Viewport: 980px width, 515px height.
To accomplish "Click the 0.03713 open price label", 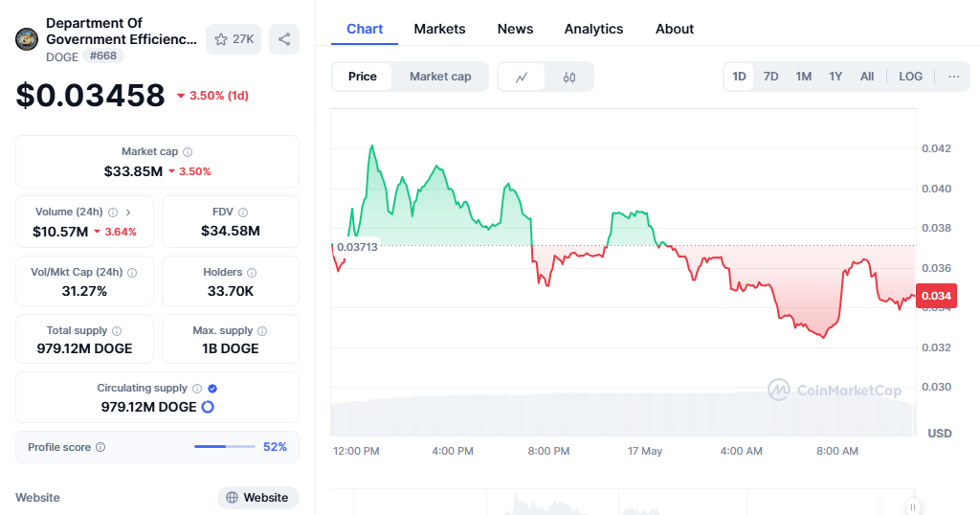I will point(358,247).
